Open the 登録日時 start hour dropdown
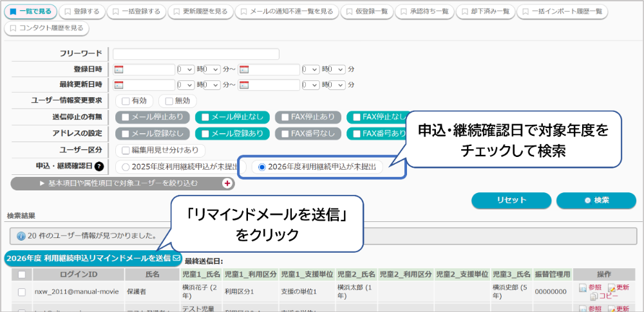 coord(185,69)
